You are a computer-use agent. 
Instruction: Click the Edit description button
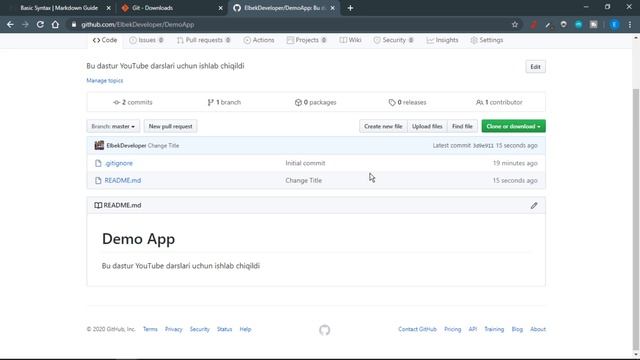point(535,67)
